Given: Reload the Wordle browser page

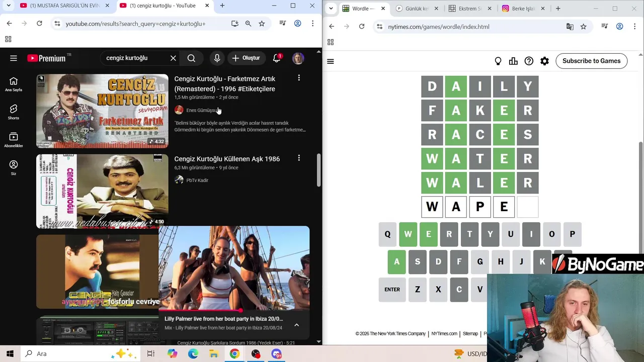Looking at the screenshot, I should (362, 27).
